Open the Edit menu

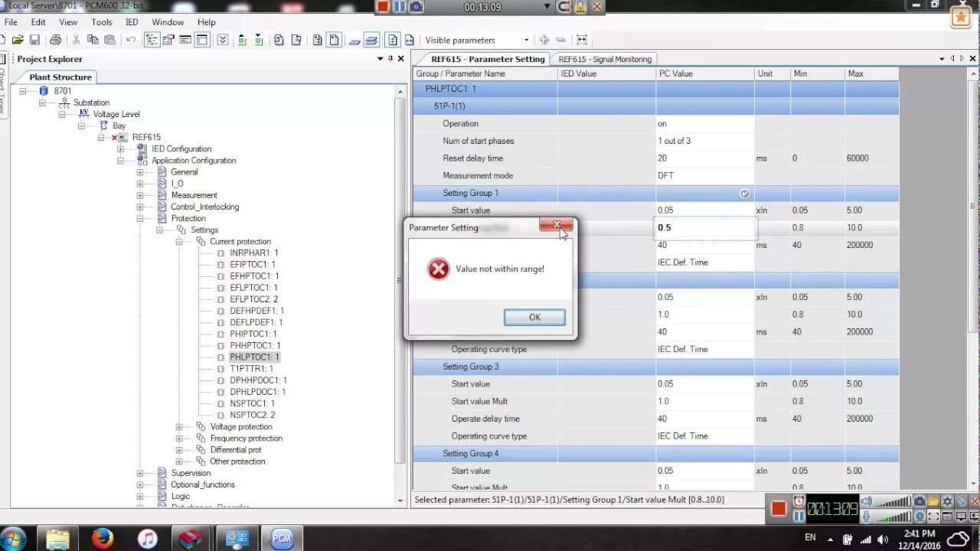tap(38, 22)
